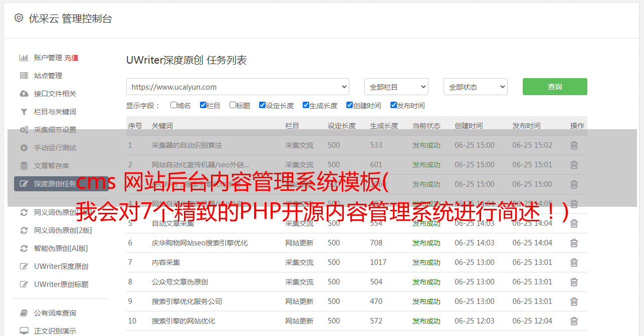Open 站点管理 in sidebar
The height and width of the screenshot is (336, 644).
(x=48, y=76)
